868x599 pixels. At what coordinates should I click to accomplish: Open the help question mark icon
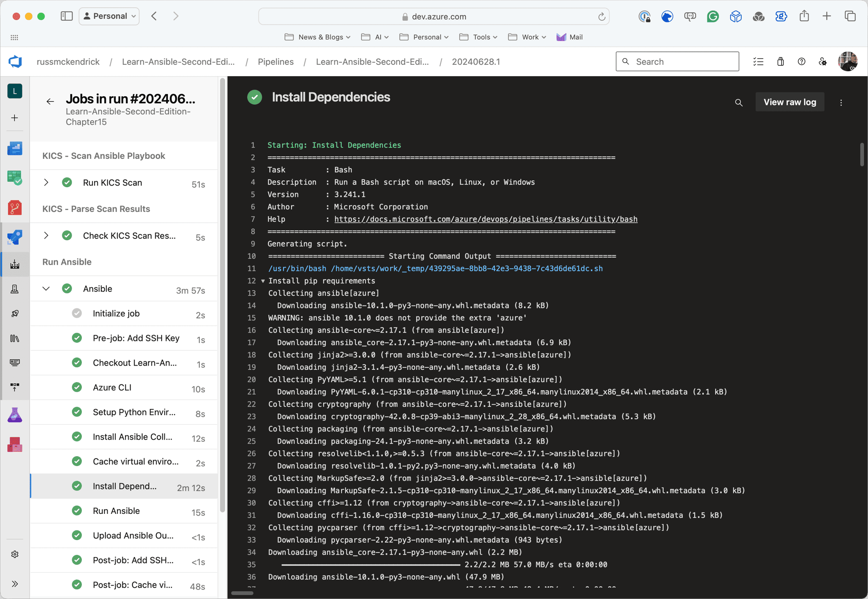coord(801,62)
